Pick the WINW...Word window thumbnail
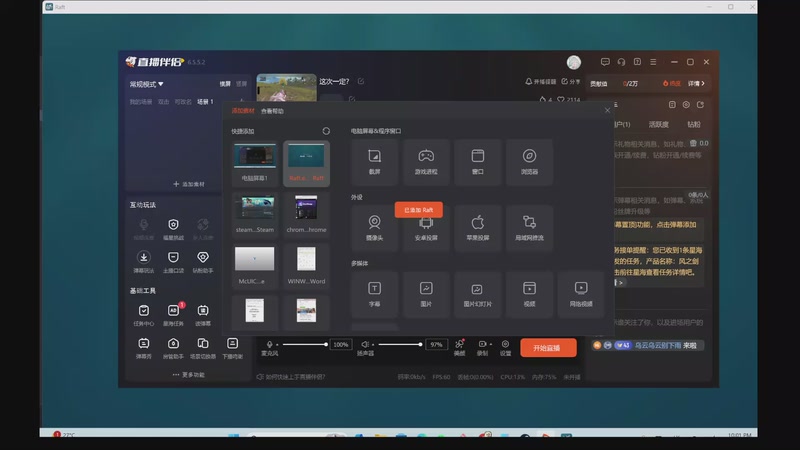800x450 pixels. coord(306,265)
